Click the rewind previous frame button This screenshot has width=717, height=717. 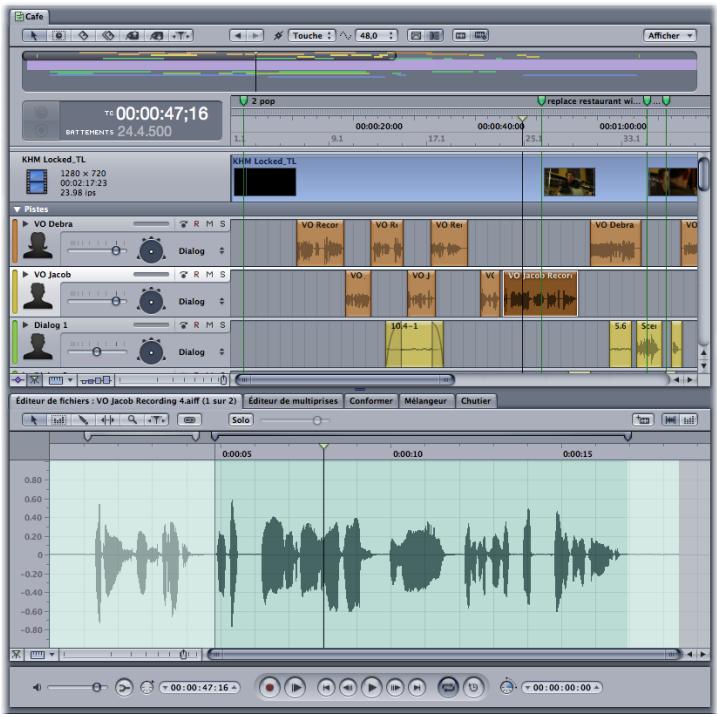pyautogui.click(x=348, y=687)
